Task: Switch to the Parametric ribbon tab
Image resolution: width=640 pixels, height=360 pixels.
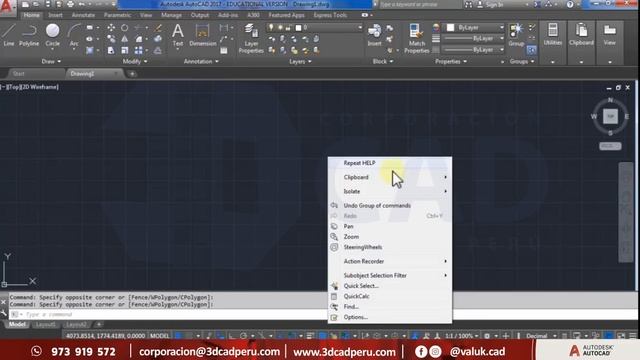Action: point(117,15)
